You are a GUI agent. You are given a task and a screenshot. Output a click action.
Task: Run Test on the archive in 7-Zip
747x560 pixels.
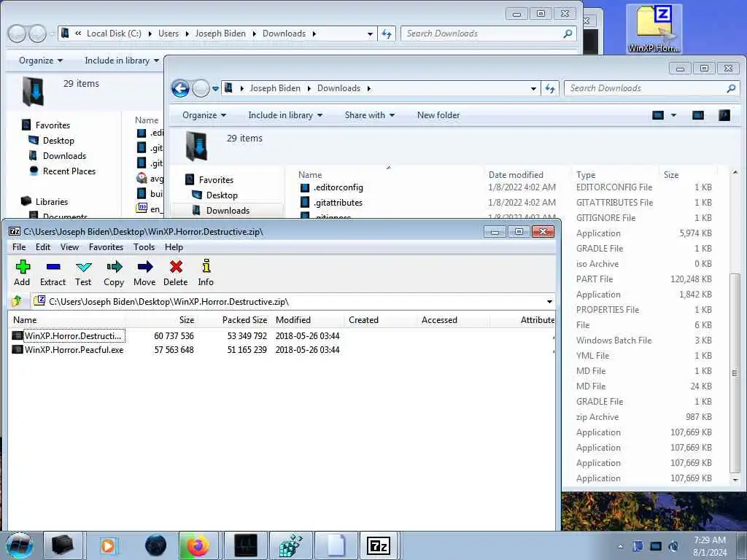(x=83, y=273)
